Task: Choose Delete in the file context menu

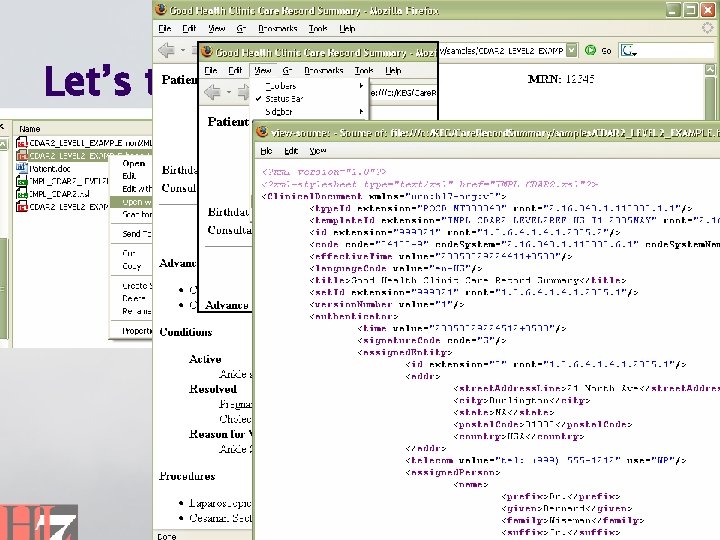Action: 134,298
